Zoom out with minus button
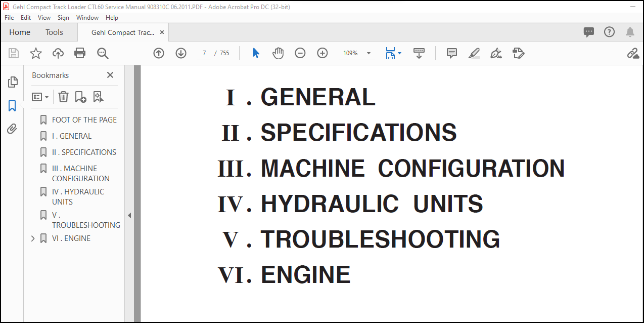 (x=300, y=53)
